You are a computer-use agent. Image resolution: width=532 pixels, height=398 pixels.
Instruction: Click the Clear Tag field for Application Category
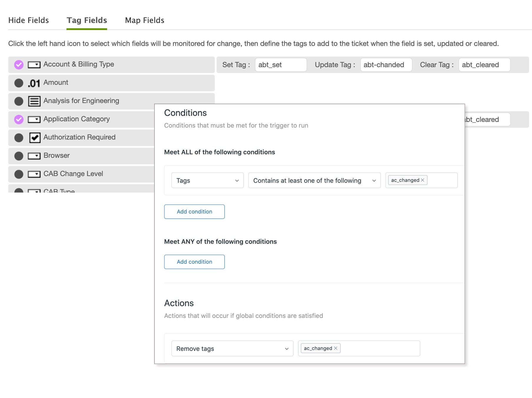(487, 120)
